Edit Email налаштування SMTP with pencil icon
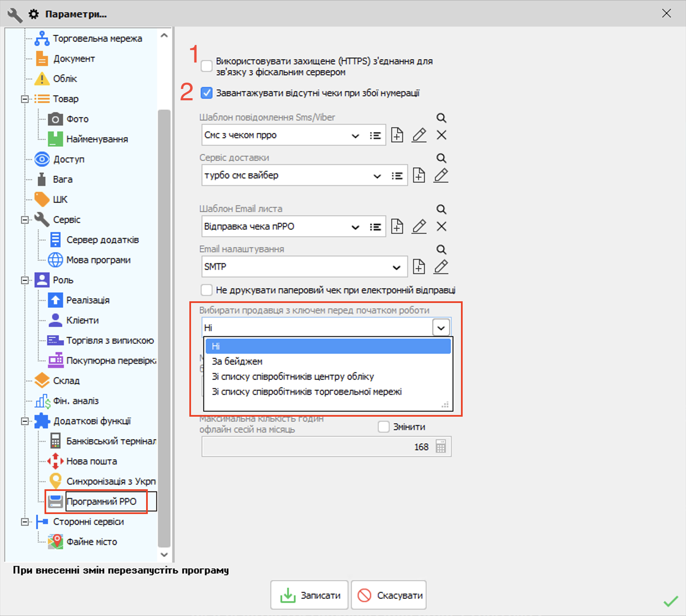Screen dimensions: 686x616 441,267
